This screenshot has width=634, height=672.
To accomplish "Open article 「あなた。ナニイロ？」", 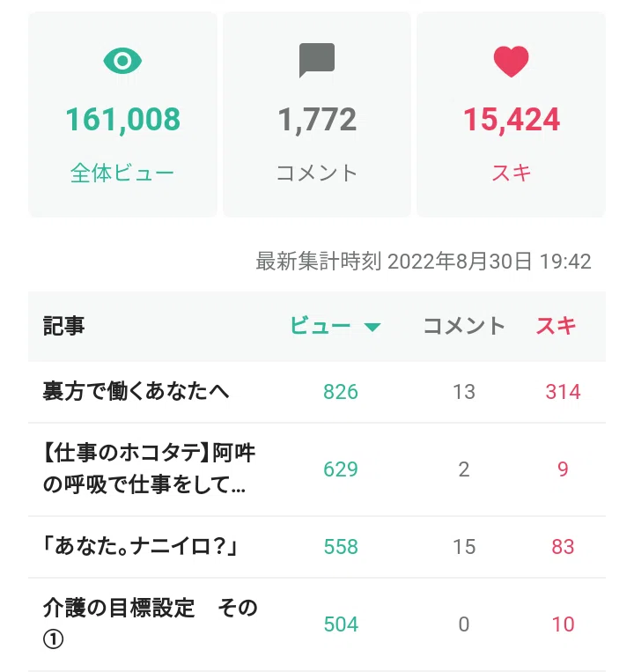I will coord(140,546).
